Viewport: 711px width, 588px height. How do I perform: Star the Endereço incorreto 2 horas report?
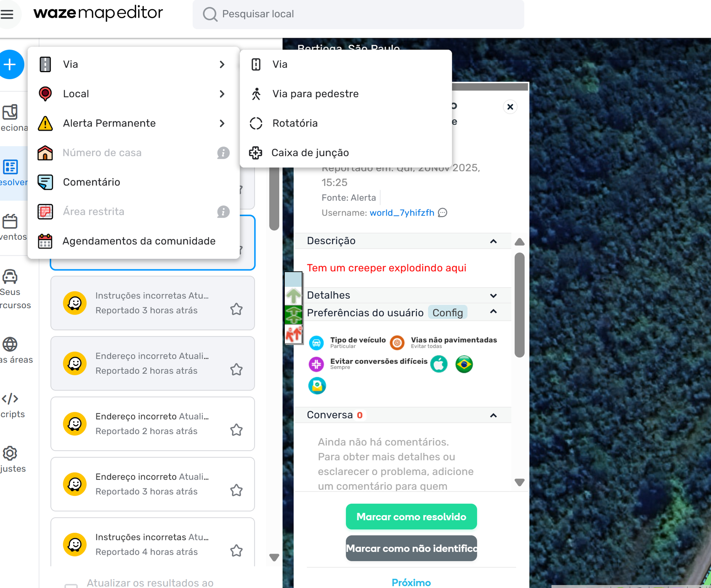click(236, 370)
